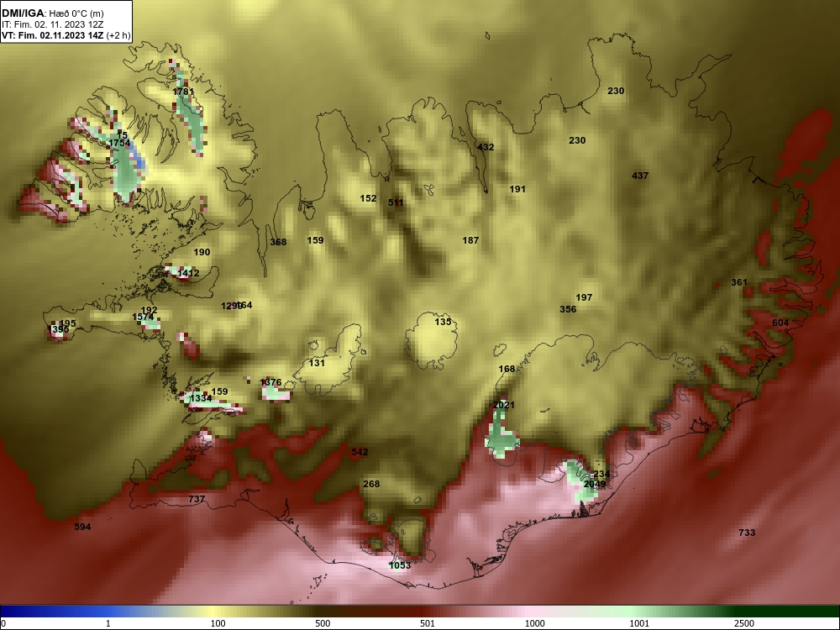
Task: Pick the 437 value on the map
Action: [640, 176]
